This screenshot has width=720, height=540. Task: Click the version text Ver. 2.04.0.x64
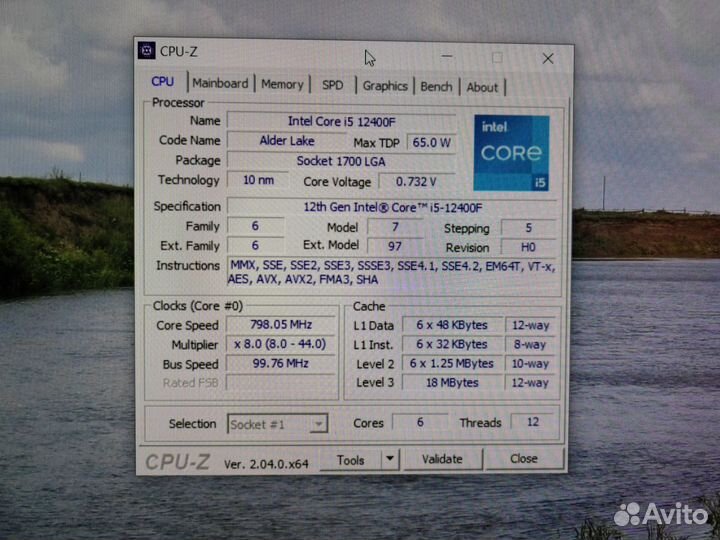pos(266,464)
